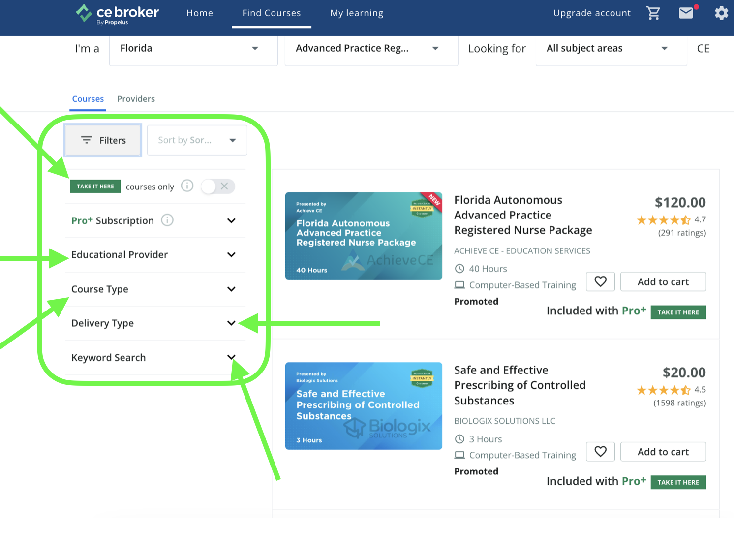Screen dimensions: 734x560
Task: Switch to the Providers tab
Action: click(136, 99)
